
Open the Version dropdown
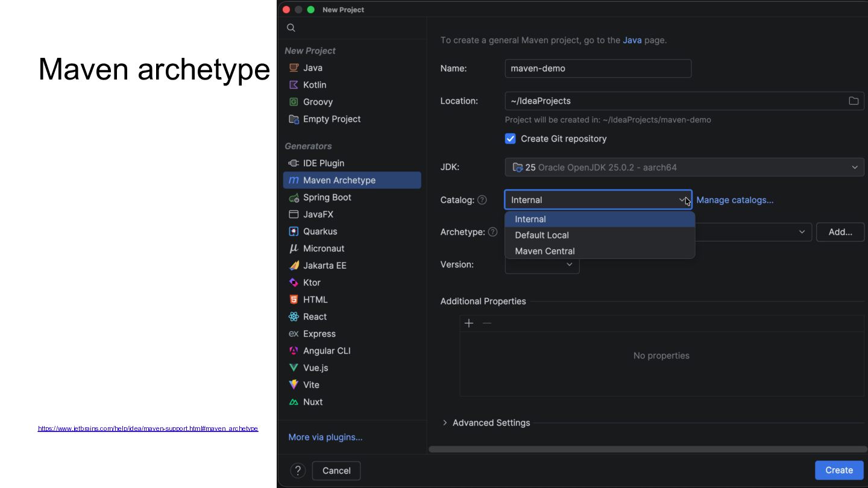pyautogui.click(x=542, y=264)
